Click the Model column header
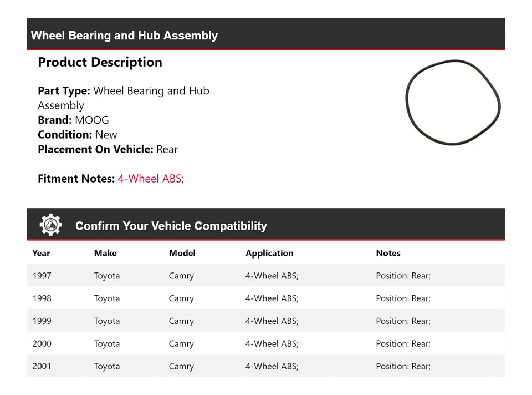 [182, 253]
